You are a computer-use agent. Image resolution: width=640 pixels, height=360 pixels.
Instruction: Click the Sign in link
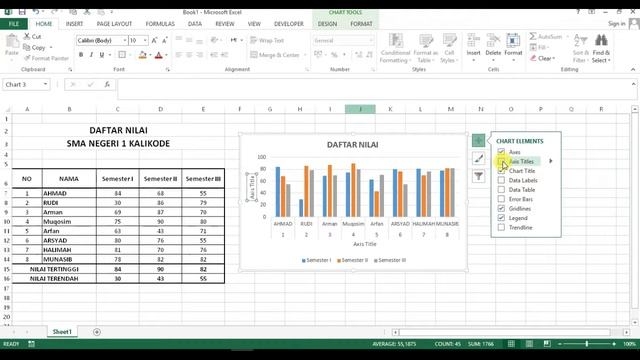tap(616, 24)
